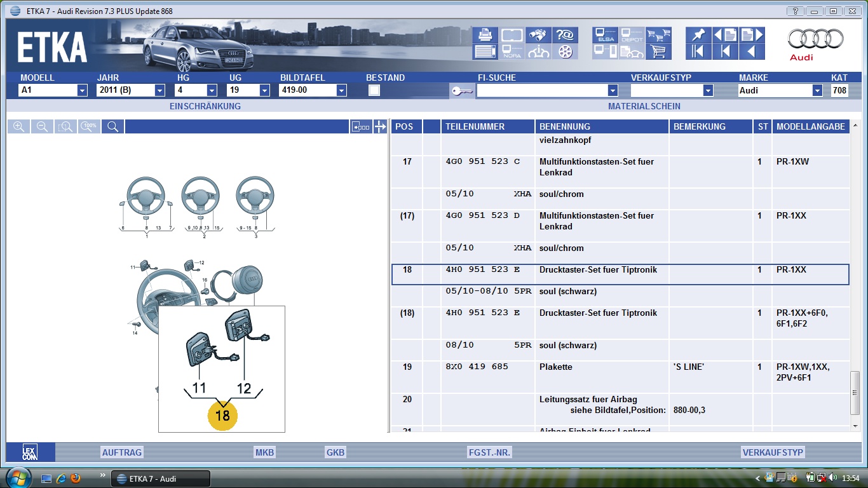Open the vehicle info icon
The image size is (868, 488).
click(x=539, y=51)
